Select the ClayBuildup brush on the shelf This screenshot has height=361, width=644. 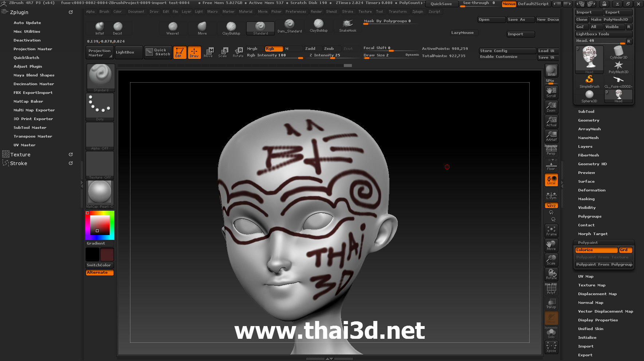(231, 28)
